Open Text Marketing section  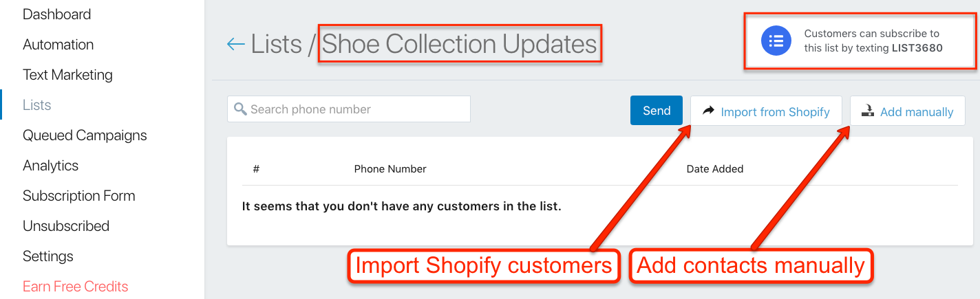click(x=67, y=75)
